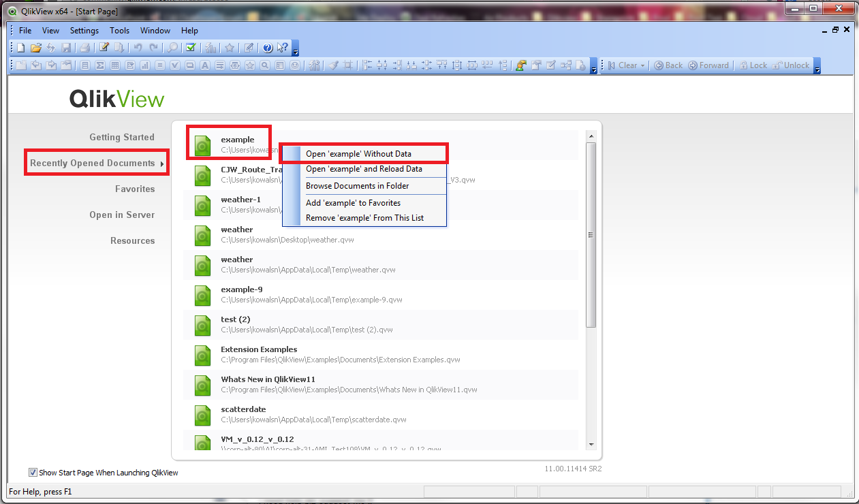Select Browse Documents in Folder
The width and height of the screenshot is (859, 504).
click(x=364, y=186)
